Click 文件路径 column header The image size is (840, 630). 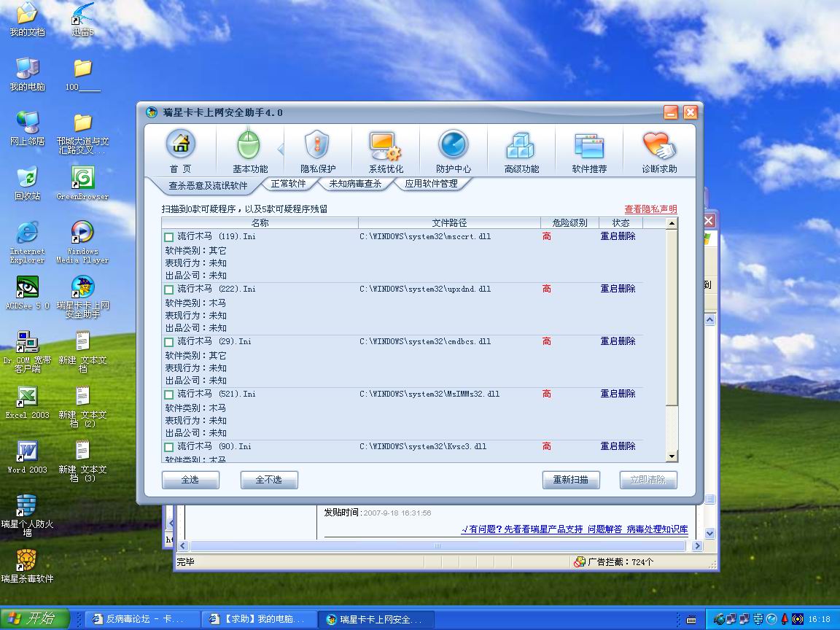point(449,223)
